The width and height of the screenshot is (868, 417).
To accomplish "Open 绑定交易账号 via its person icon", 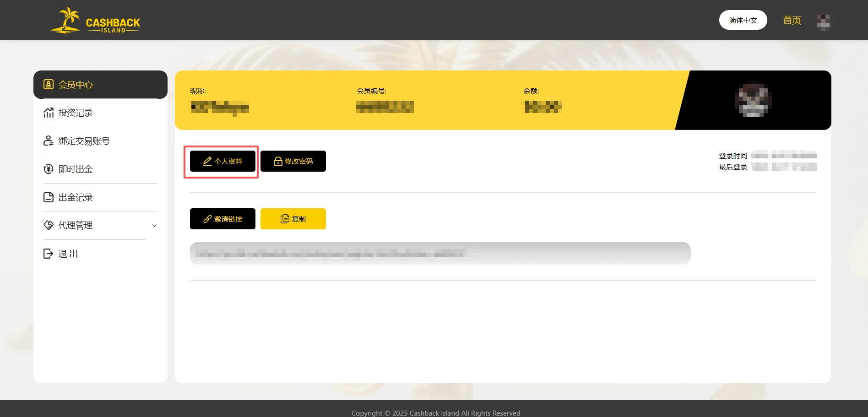I will coord(49,141).
